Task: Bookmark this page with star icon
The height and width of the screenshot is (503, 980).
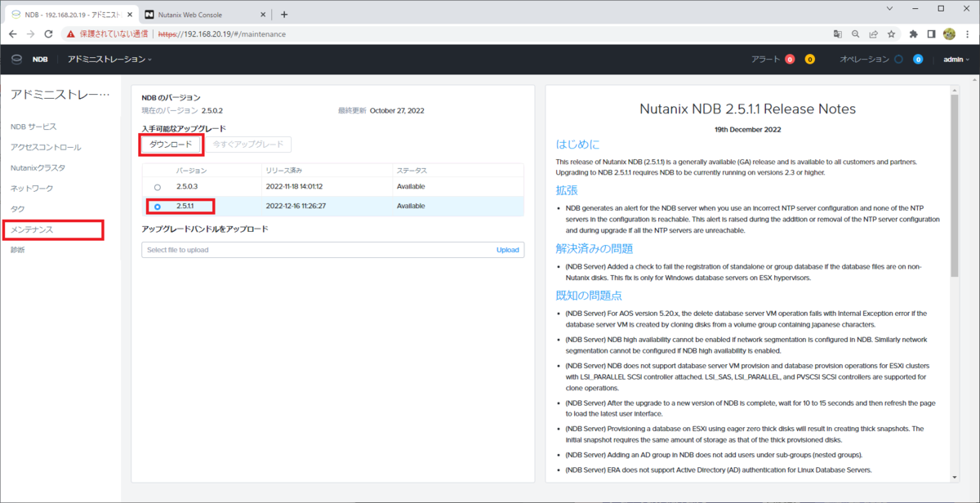Action: point(892,34)
